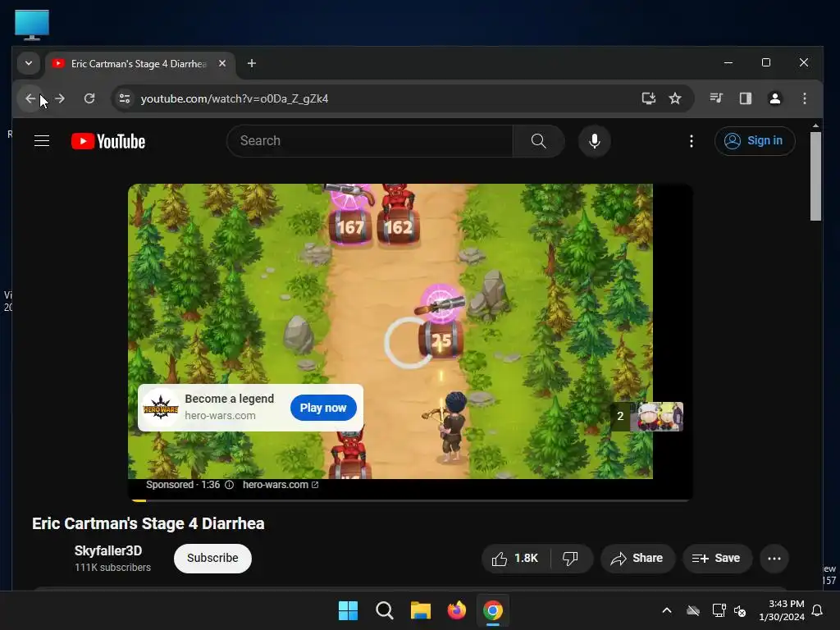Subscribe to Skyfaller3D

pos(212,558)
